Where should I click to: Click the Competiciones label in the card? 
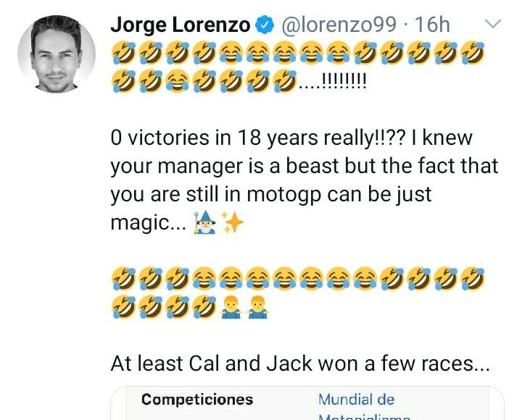(197, 400)
